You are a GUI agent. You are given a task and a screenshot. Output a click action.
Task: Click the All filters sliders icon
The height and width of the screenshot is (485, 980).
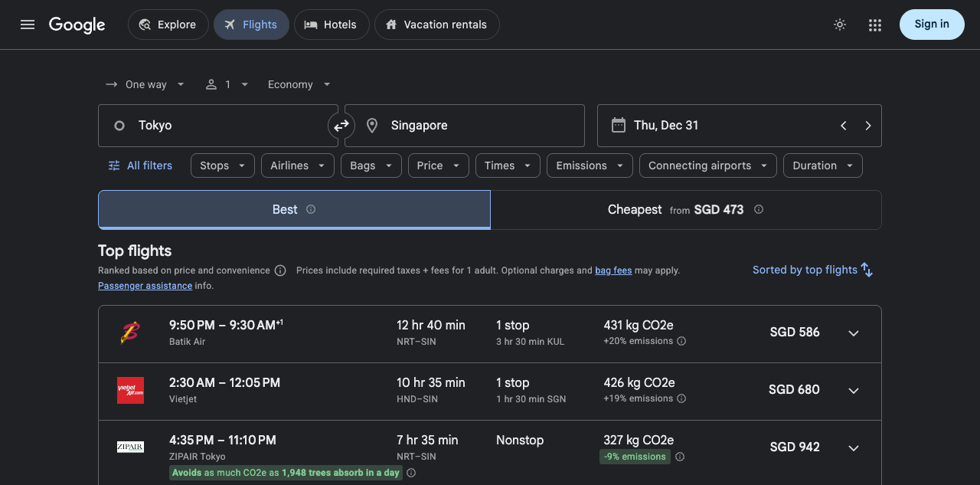click(x=114, y=165)
